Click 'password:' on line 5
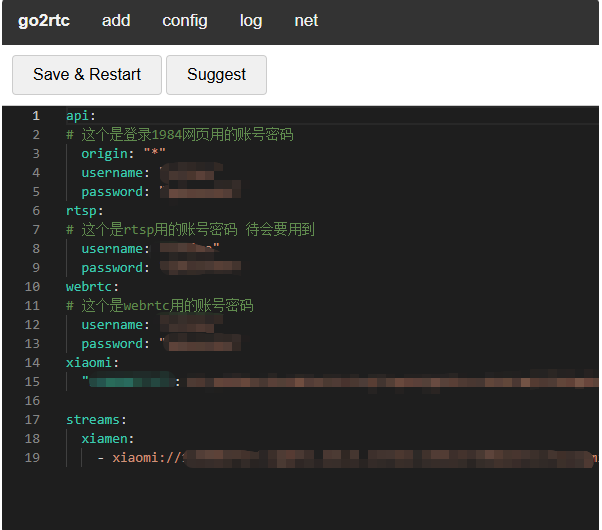Image resolution: width=602 pixels, height=530 pixels. tap(115, 192)
